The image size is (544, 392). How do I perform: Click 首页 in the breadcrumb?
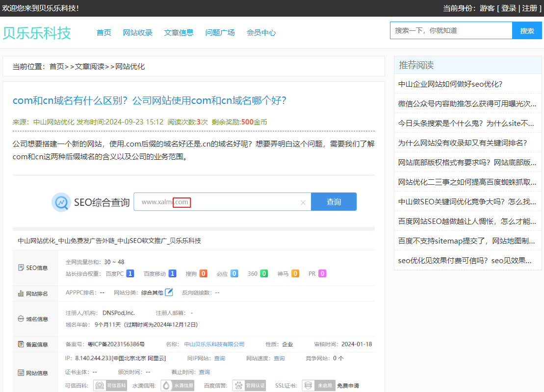(x=56, y=66)
